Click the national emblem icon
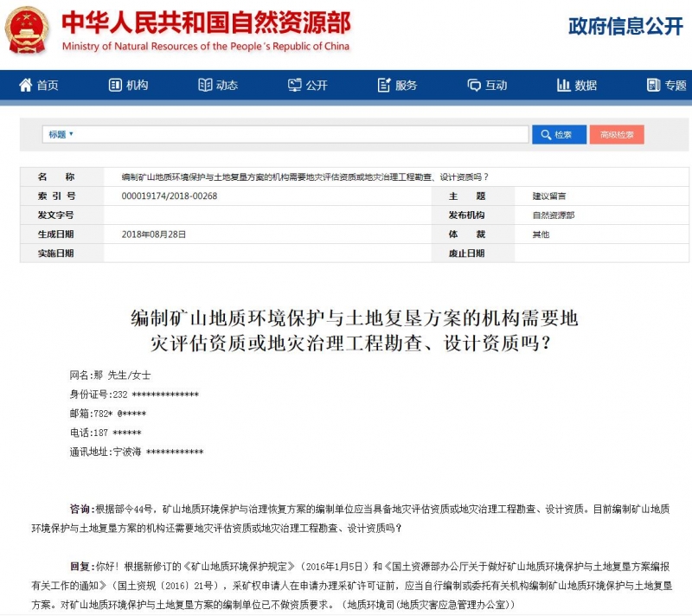 [x=28, y=28]
